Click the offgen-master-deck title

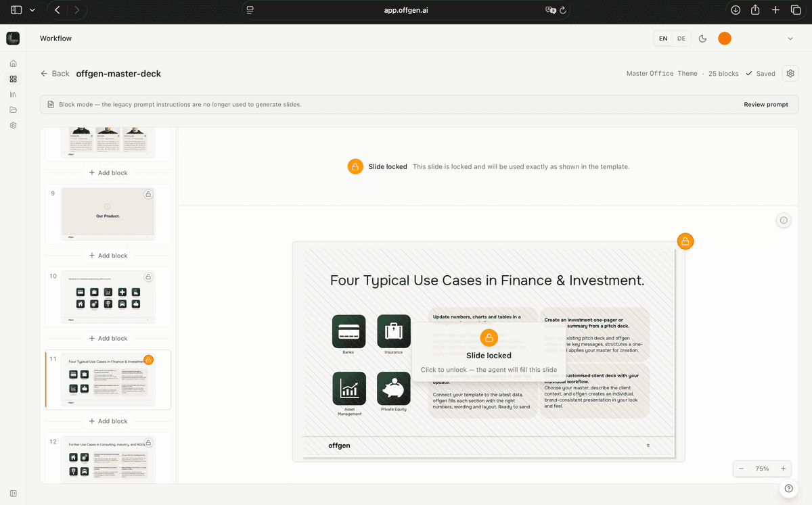click(x=118, y=74)
